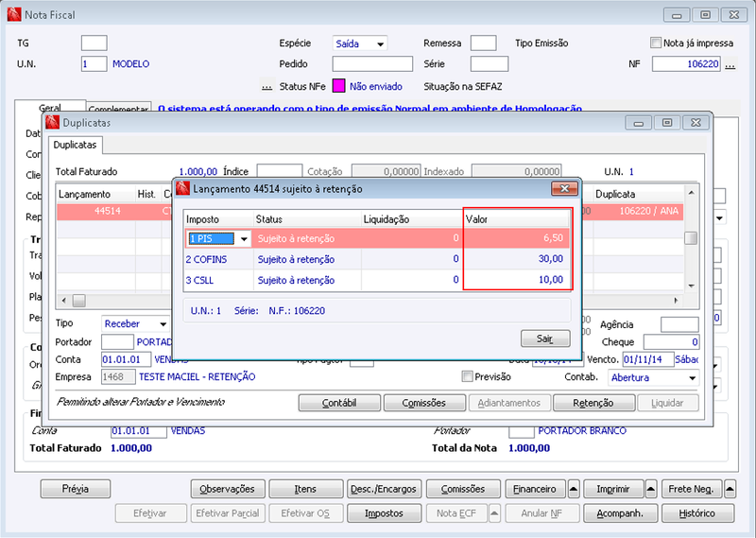Switch to the Complementar tab
The image size is (756, 538).
(x=118, y=109)
